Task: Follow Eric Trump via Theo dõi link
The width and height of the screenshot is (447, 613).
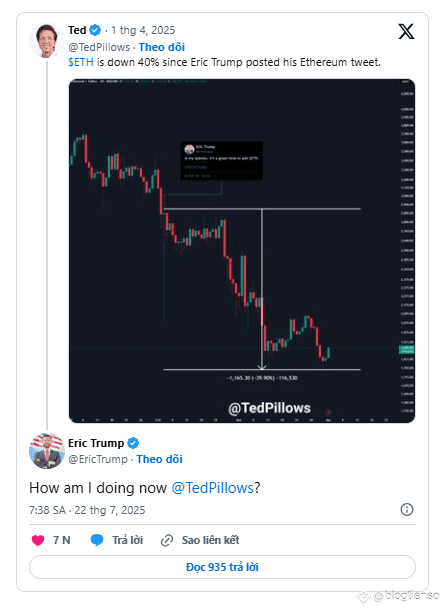Action: pos(160,459)
